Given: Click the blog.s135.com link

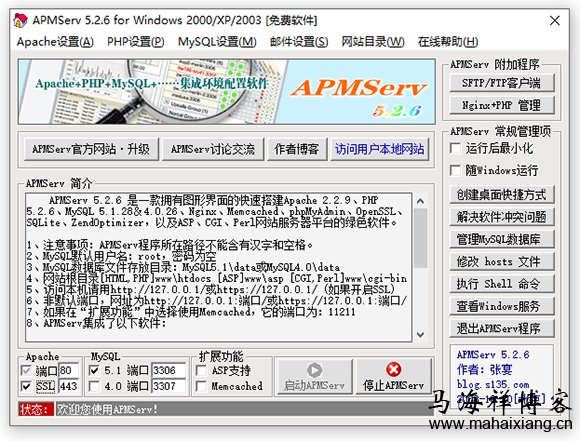Looking at the screenshot, I should tap(493, 384).
